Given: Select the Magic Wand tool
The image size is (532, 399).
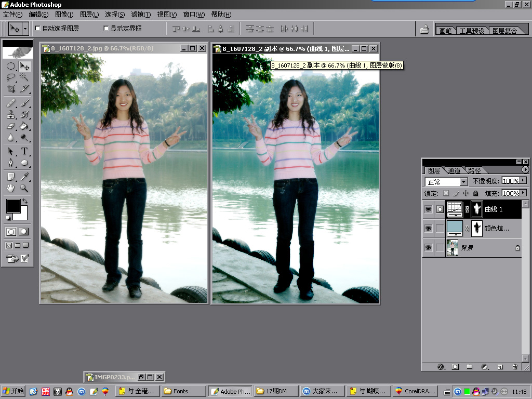Looking at the screenshot, I should (x=24, y=77).
